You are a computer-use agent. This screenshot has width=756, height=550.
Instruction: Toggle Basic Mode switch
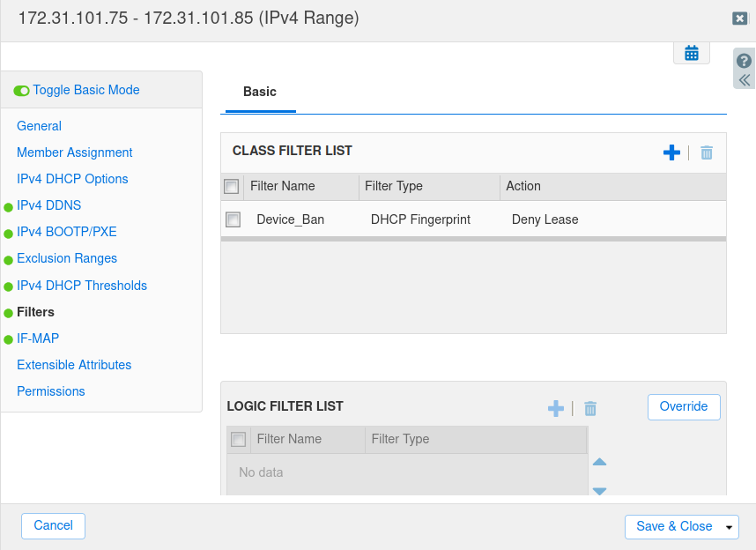(22, 91)
